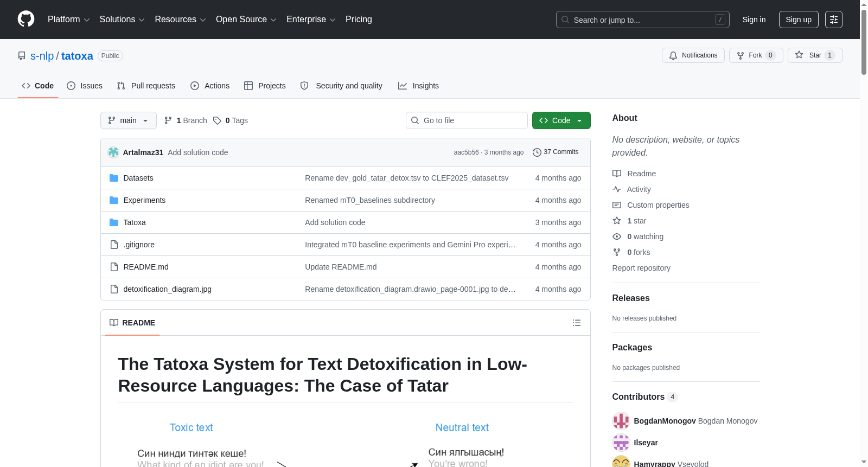The image size is (868, 467).
Task: Star the tatoxa repository
Action: pyautogui.click(x=814, y=55)
